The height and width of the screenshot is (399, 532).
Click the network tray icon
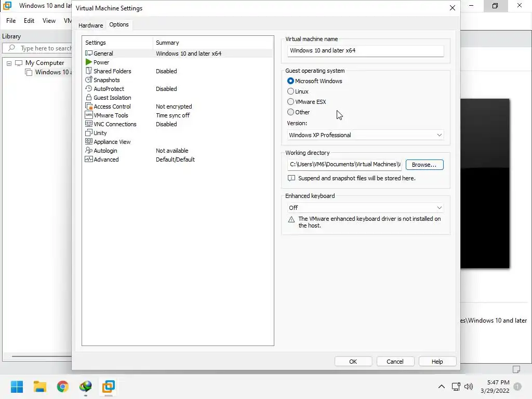[456, 387]
